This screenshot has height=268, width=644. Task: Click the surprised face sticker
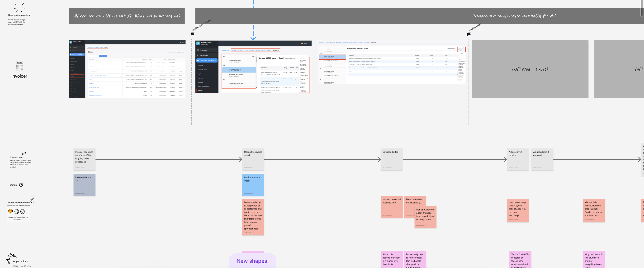coord(23,211)
